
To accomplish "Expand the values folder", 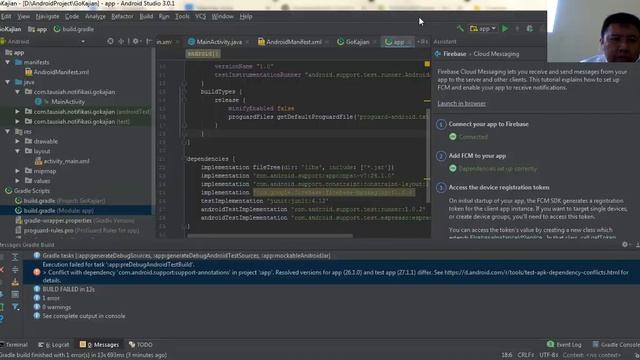I will click(18, 180).
